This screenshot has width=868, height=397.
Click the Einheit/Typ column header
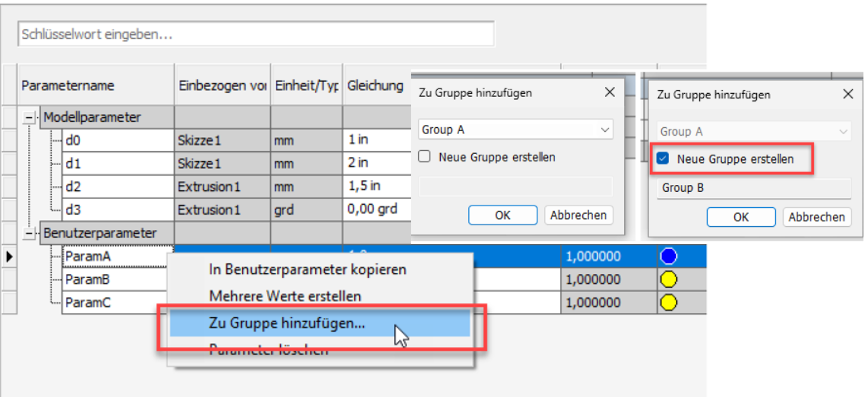(307, 85)
